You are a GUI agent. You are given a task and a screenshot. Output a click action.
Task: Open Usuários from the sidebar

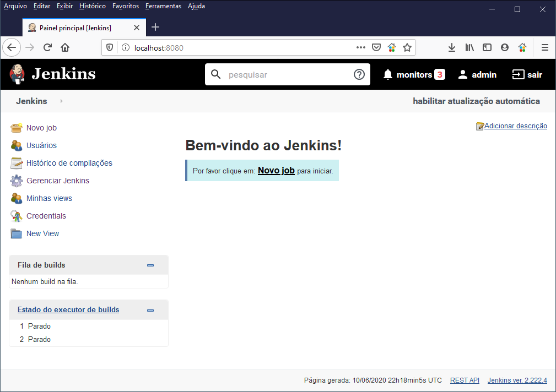point(17,145)
